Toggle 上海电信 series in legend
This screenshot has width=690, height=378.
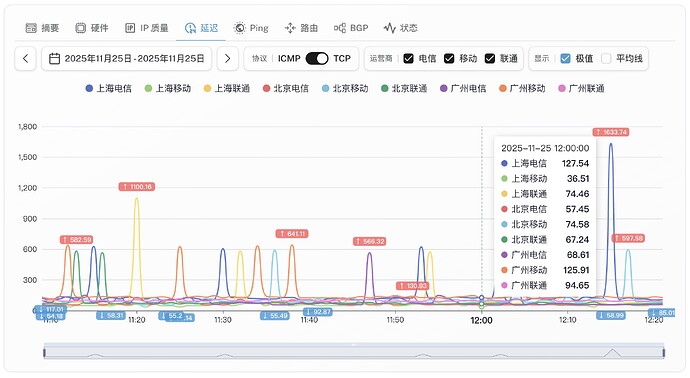click(x=109, y=88)
